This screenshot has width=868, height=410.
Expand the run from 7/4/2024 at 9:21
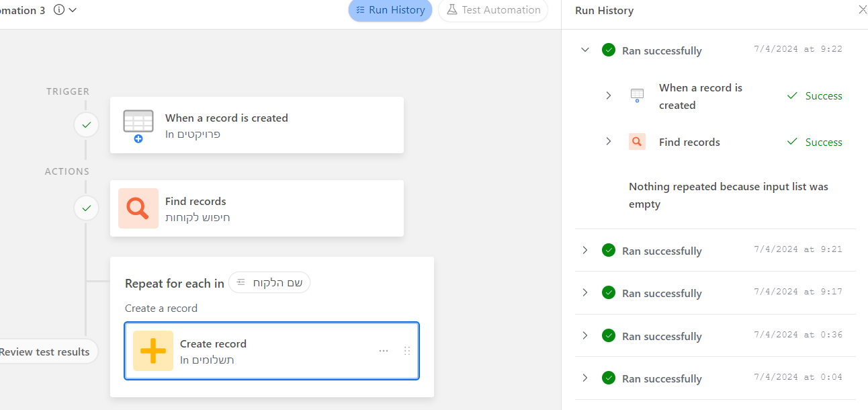[585, 250]
